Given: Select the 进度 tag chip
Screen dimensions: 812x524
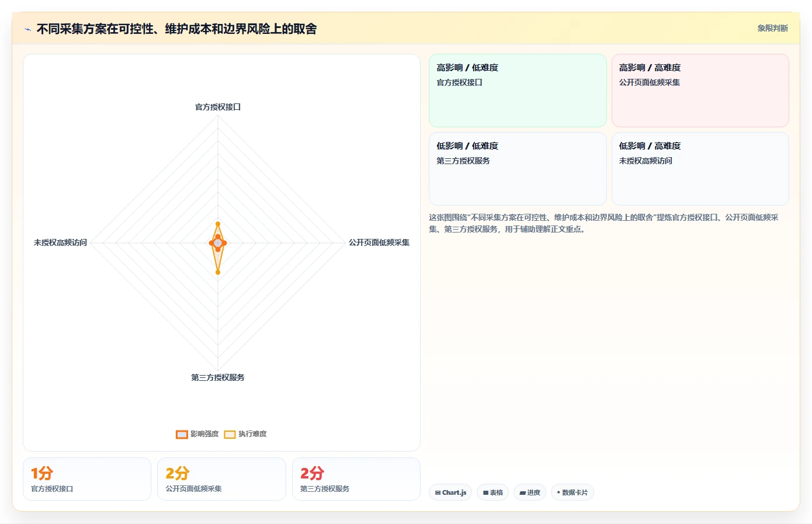Looking at the screenshot, I should pyautogui.click(x=530, y=492).
